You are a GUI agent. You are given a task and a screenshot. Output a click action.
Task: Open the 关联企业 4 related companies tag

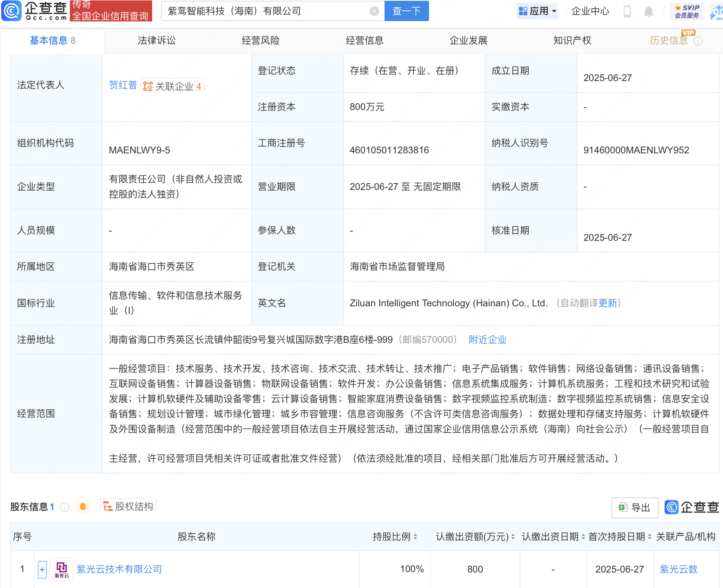[x=173, y=86]
